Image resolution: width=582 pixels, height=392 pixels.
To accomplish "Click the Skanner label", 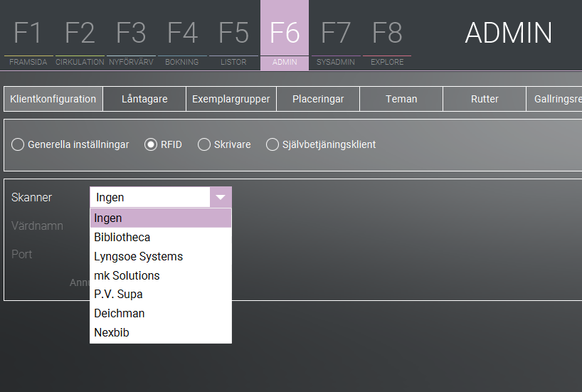I will 31,197.
